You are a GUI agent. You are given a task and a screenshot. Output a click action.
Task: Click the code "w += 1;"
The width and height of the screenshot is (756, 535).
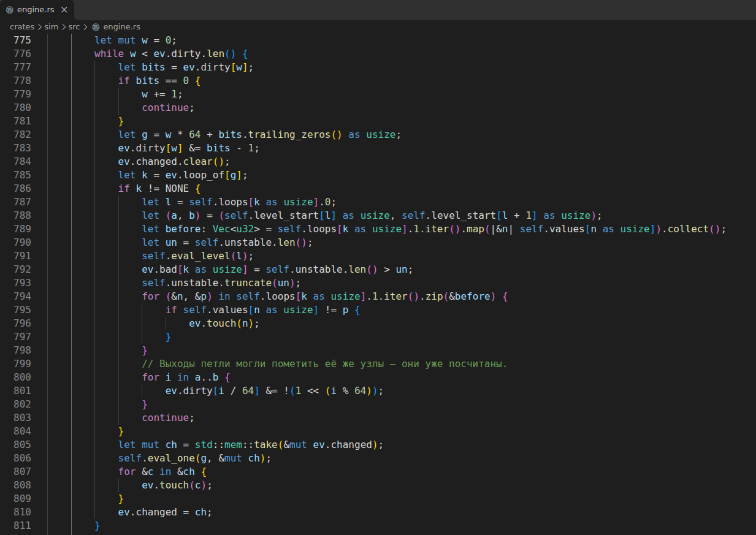162,94
